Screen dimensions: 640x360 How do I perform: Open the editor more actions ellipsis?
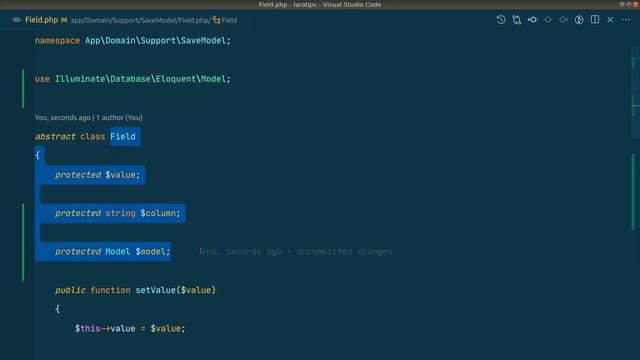[626, 20]
